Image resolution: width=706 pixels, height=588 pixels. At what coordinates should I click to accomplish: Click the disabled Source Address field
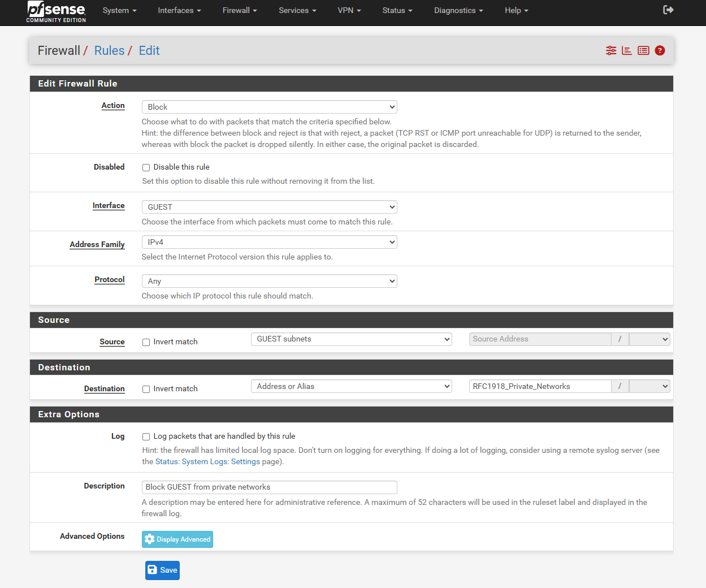pyautogui.click(x=540, y=339)
